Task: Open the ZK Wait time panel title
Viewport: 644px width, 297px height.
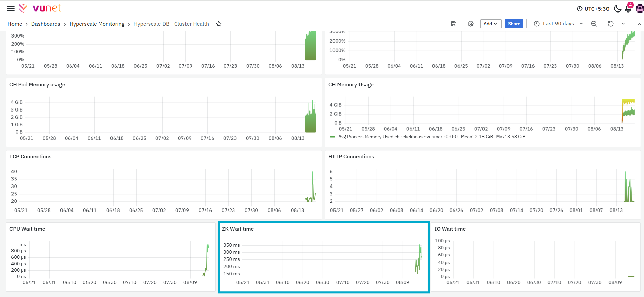Action: (x=238, y=229)
